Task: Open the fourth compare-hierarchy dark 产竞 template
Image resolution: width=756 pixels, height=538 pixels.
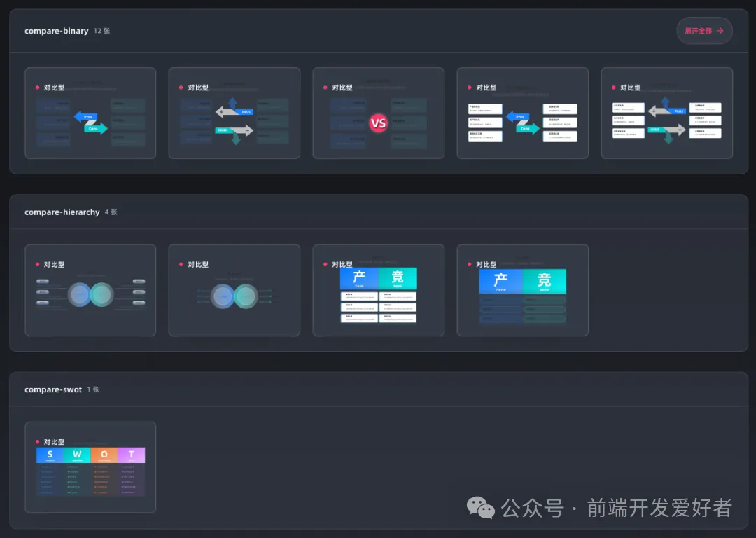Action: (523, 291)
